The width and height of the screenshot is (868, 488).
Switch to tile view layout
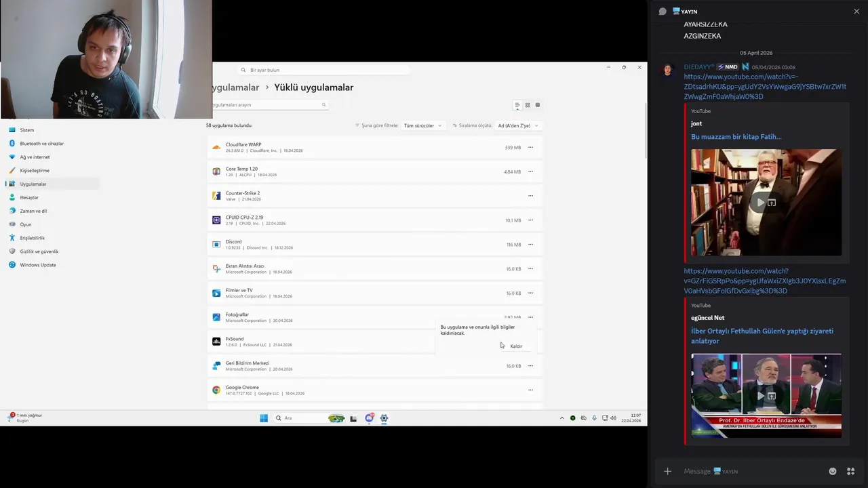click(x=538, y=105)
